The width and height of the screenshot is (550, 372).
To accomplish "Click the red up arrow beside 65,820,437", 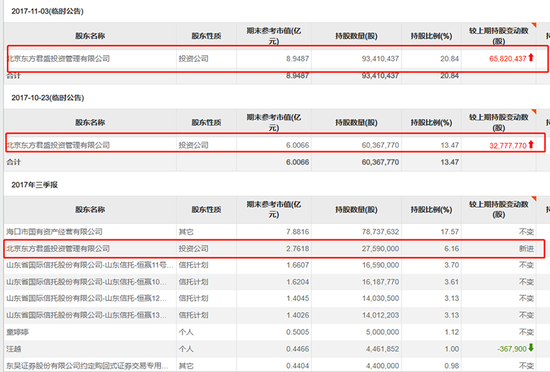I will point(531,58).
